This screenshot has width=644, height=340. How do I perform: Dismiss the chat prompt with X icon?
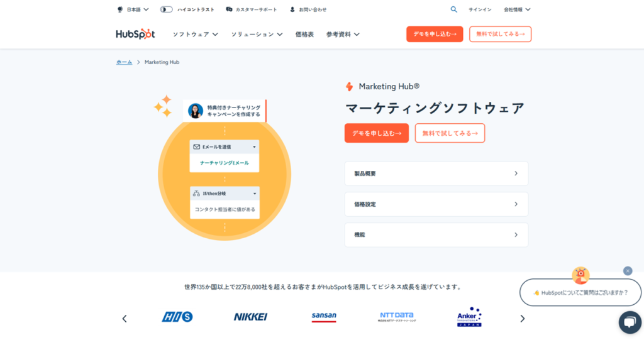[628, 271]
